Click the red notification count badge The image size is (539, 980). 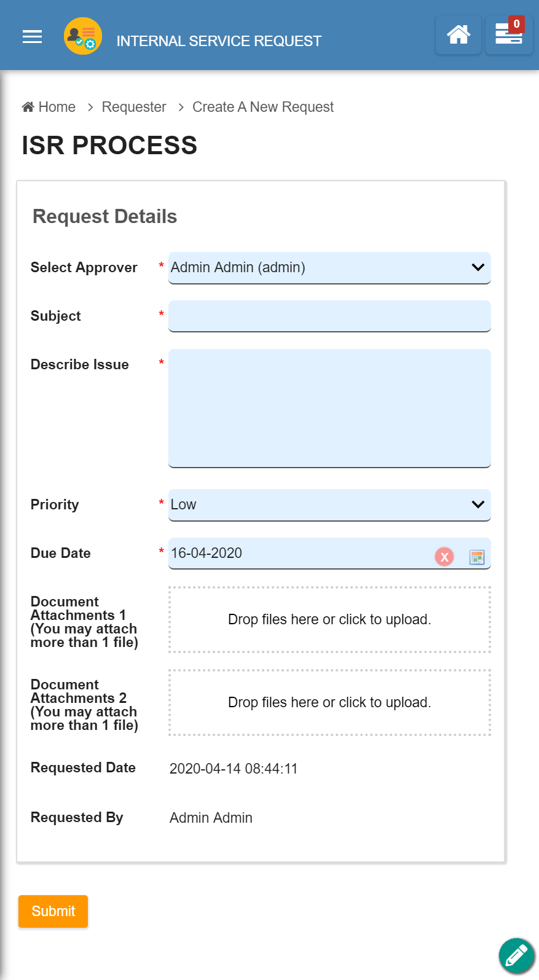[517, 24]
